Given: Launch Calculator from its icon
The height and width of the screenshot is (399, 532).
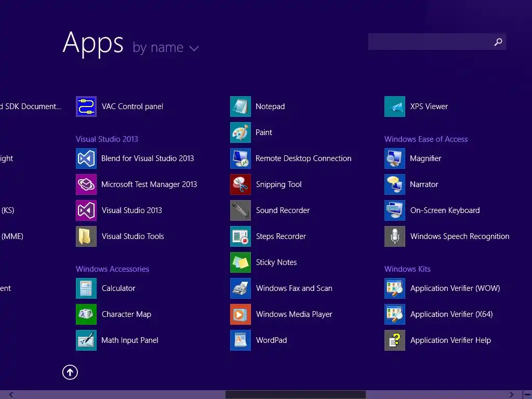Looking at the screenshot, I should tap(86, 288).
